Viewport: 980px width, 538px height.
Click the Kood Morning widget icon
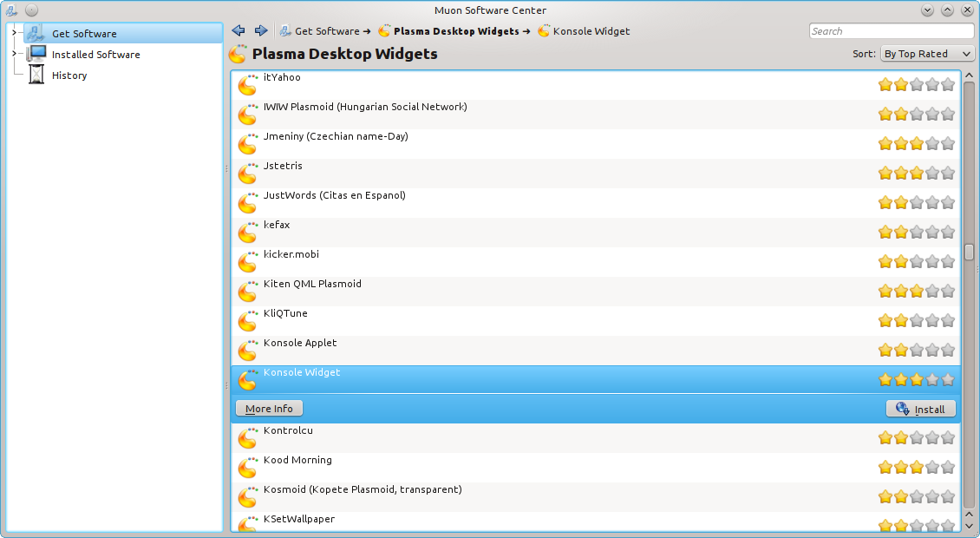pos(248,467)
